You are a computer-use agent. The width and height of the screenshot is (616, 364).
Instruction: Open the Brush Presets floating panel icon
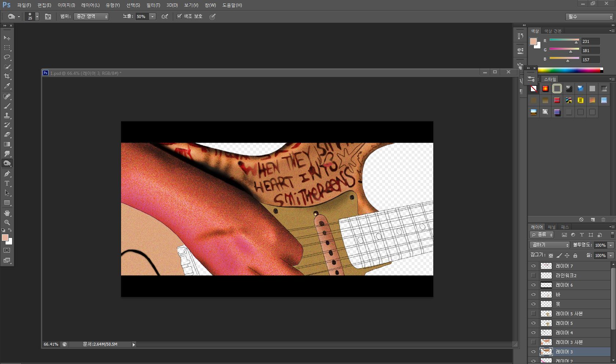click(x=531, y=78)
